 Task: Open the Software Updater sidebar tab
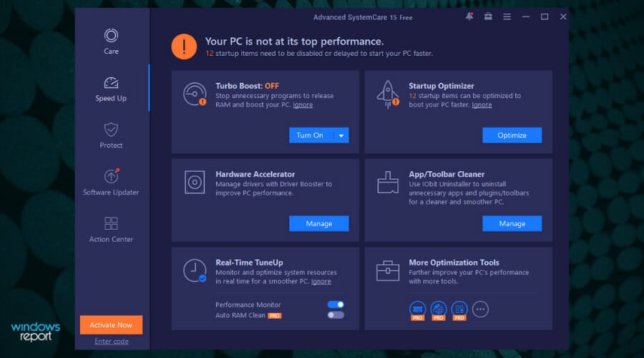pyautogui.click(x=111, y=183)
